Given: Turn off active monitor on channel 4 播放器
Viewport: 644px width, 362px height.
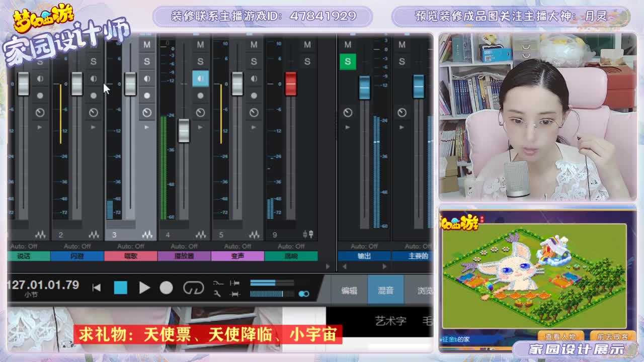Looking at the screenshot, I should coord(200,78).
